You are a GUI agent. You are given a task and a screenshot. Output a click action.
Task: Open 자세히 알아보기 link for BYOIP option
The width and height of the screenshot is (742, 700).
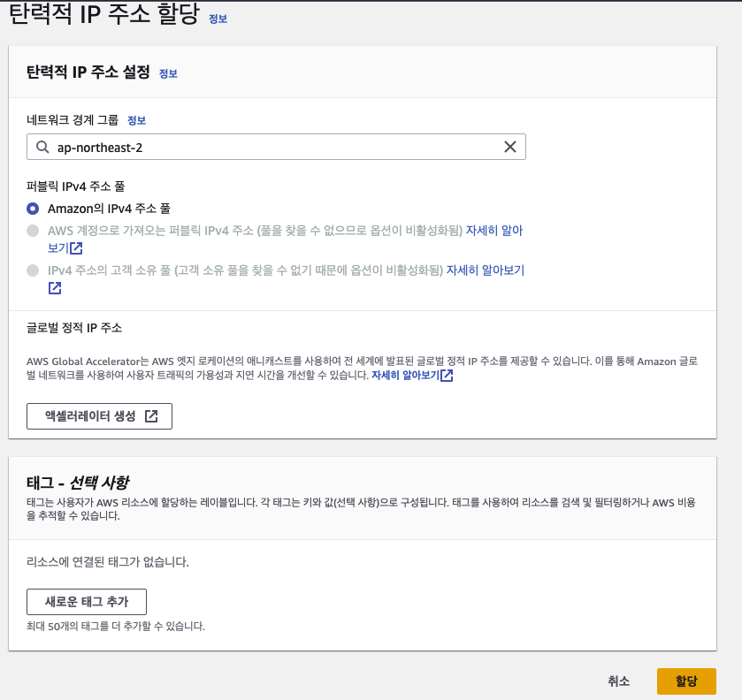pyautogui.click(x=494, y=231)
